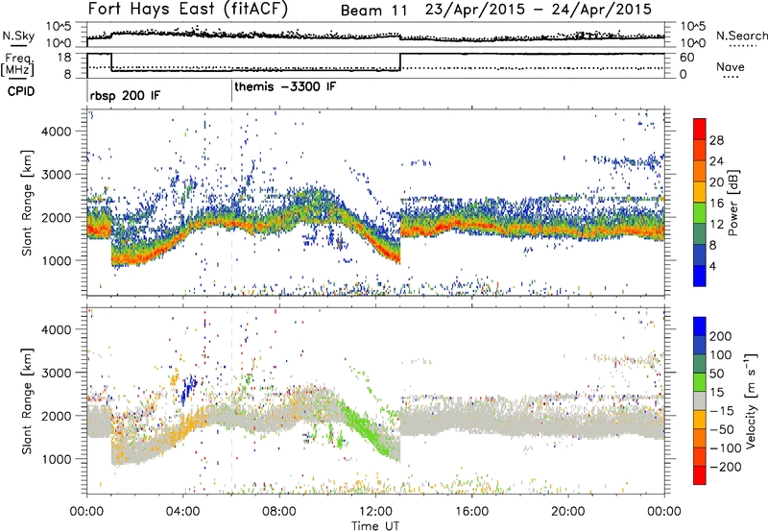
Task: Click the 'N.Sky' axis label
Action: pos(18,36)
